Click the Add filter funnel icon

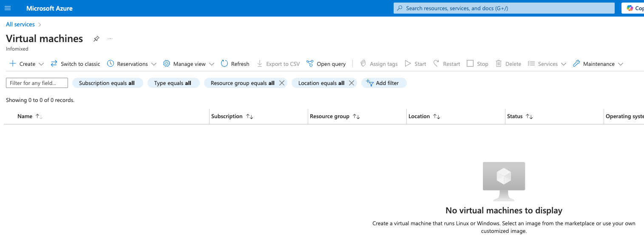pos(369,83)
